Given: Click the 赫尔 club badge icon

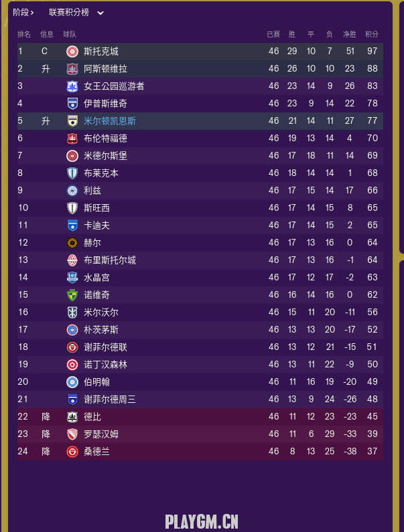Looking at the screenshot, I should pyautogui.click(x=72, y=243).
